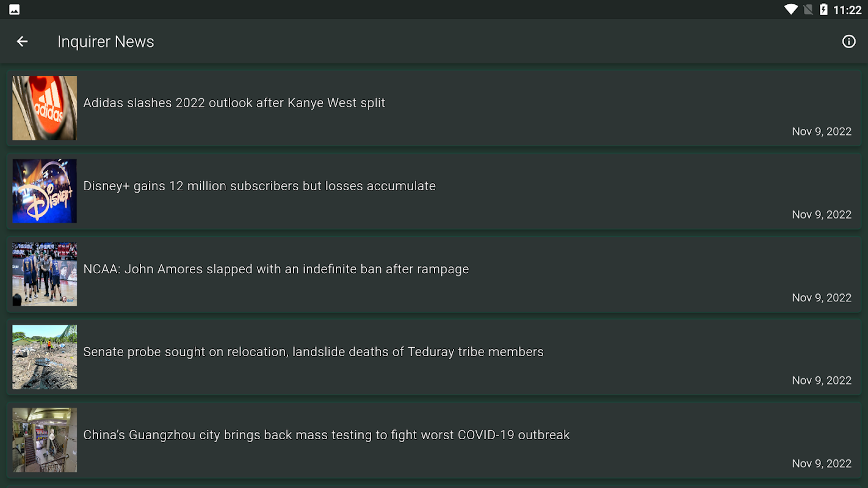Tap the no-SIM signal icon
Viewport: 868px width, 488px height.
pos(808,10)
